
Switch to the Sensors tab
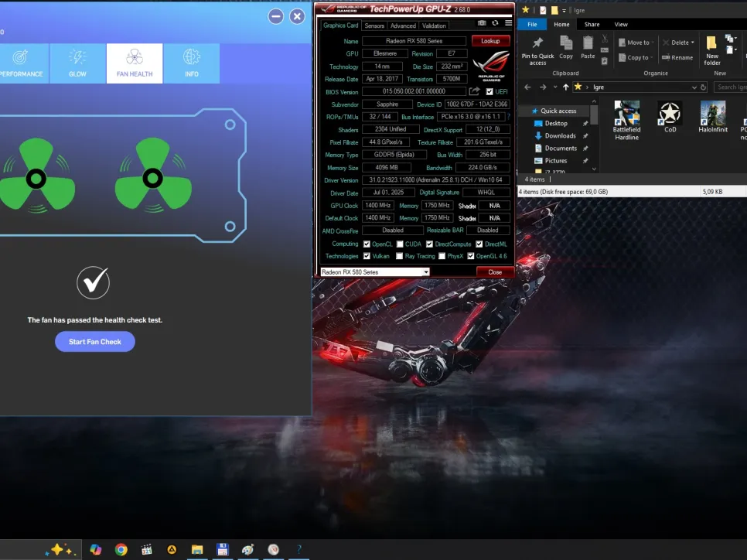click(374, 26)
